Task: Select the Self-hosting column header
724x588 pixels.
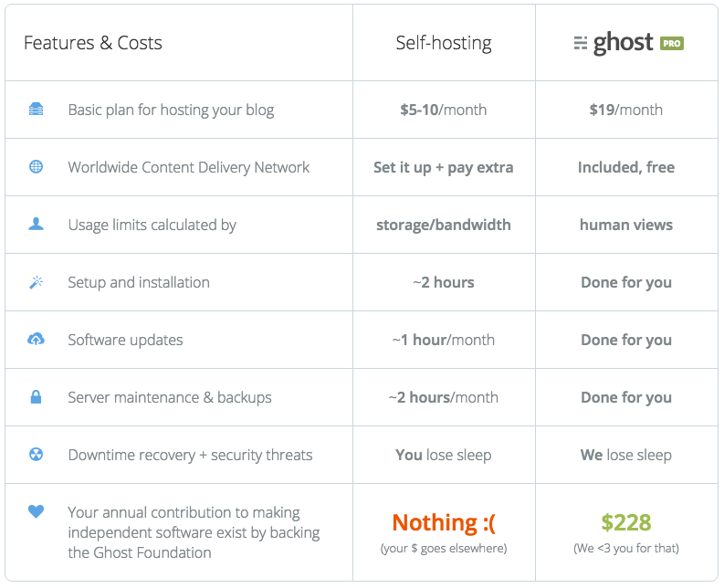Action: [444, 43]
